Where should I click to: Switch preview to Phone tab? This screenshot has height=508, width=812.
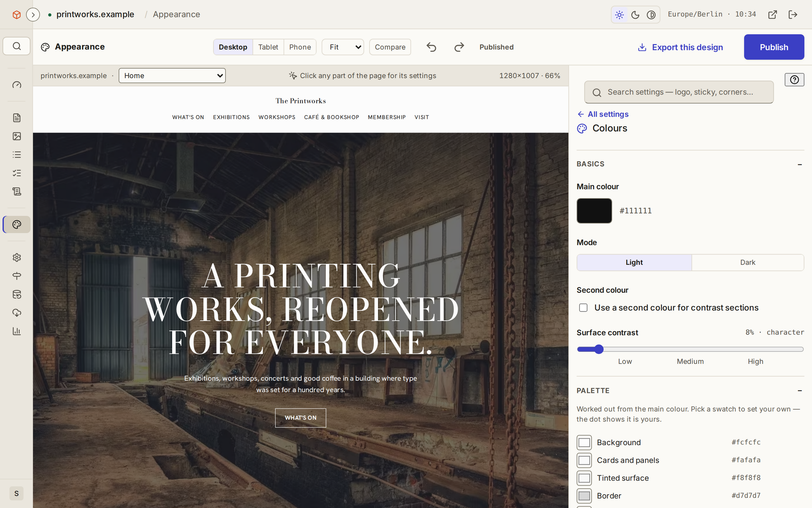coord(300,47)
